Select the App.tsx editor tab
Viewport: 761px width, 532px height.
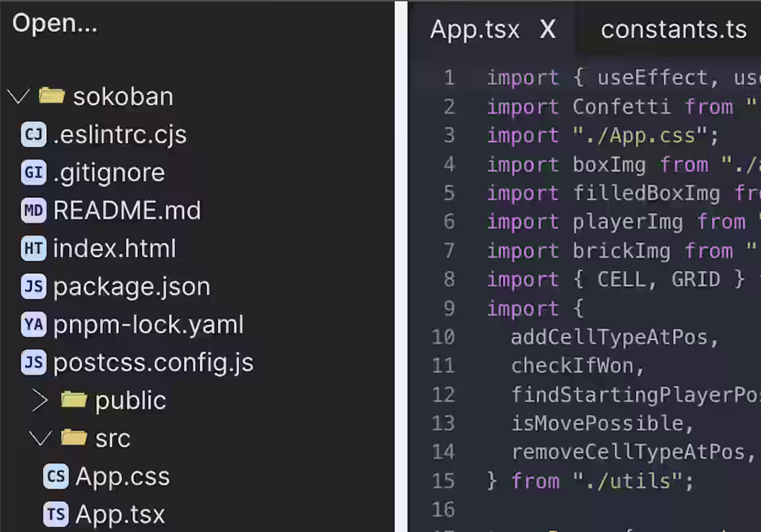(474, 29)
